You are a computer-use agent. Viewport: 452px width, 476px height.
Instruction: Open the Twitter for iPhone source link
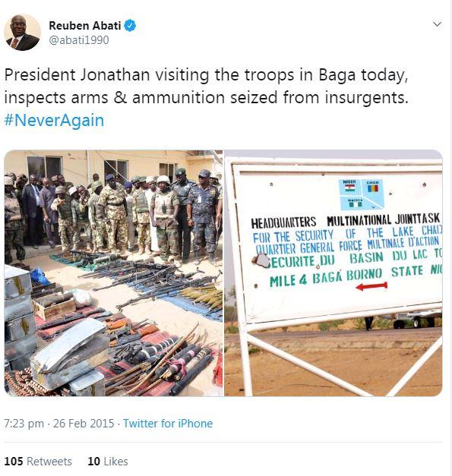tap(168, 423)
